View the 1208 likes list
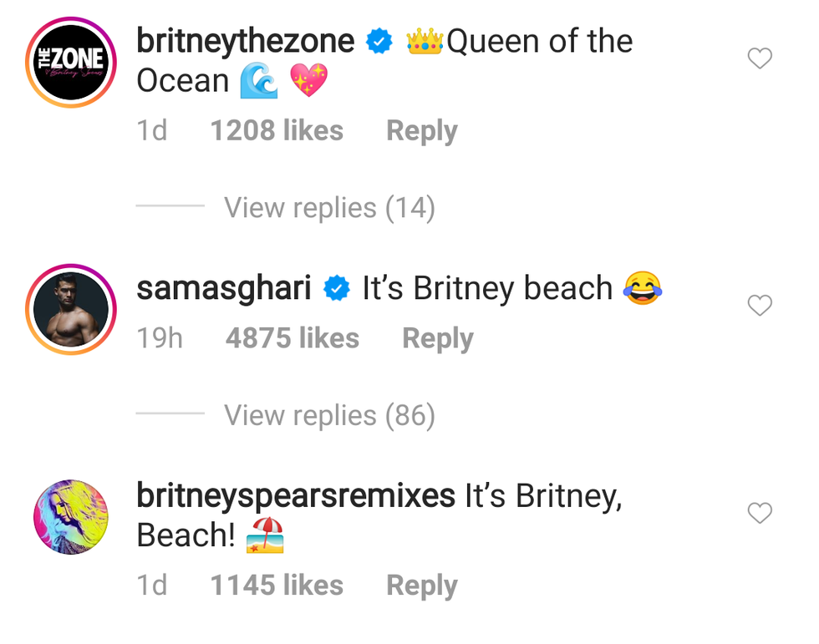819x644 pixels. tap(277, 131)
